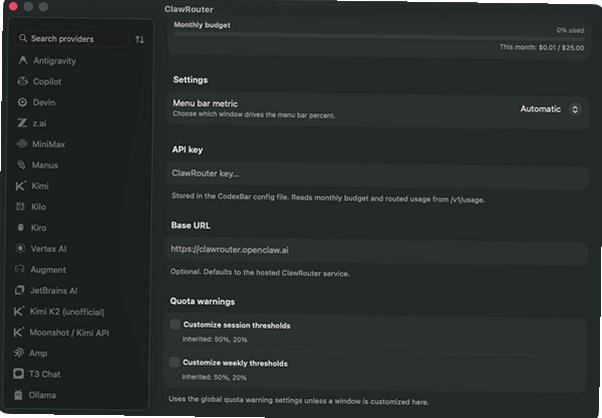602x418 pixels.
Task: Click the Base URL input field
Action: pyautogui.click(x=377, y=251)
